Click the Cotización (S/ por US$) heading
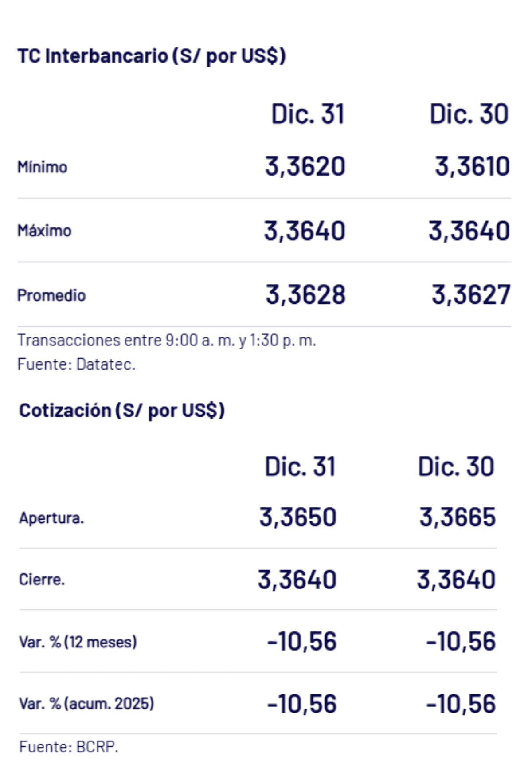This screenshot has height=776, width=532. click(x=122, y=411)
